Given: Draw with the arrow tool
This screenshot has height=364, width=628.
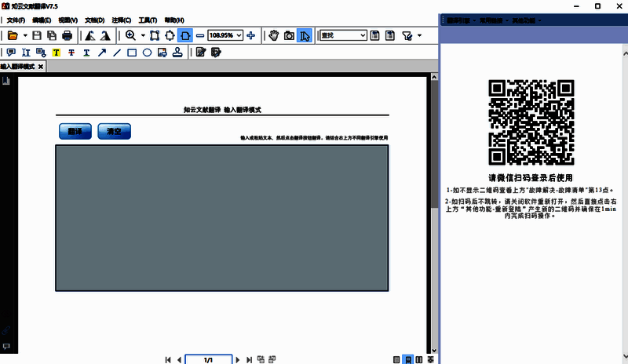Looking at the screenshot, I should click(x=102, y=53).
